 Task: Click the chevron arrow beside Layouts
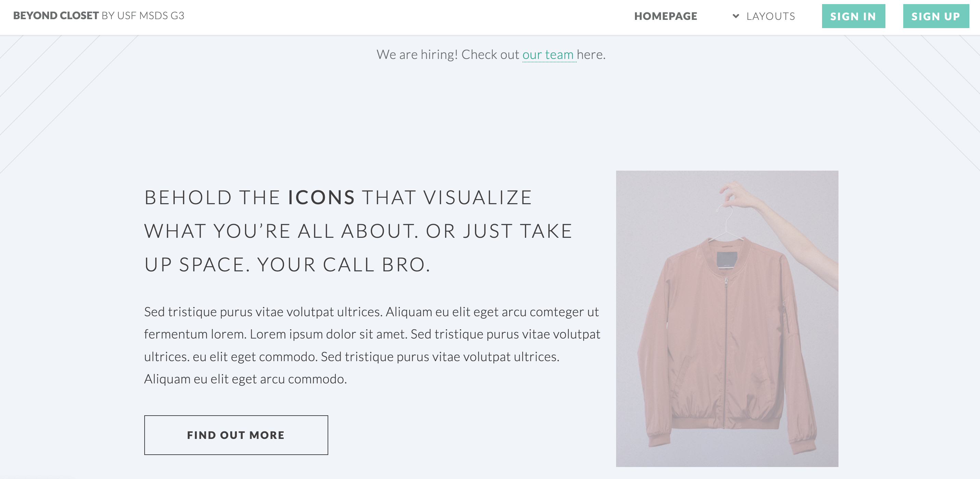[x=736, y=16]
